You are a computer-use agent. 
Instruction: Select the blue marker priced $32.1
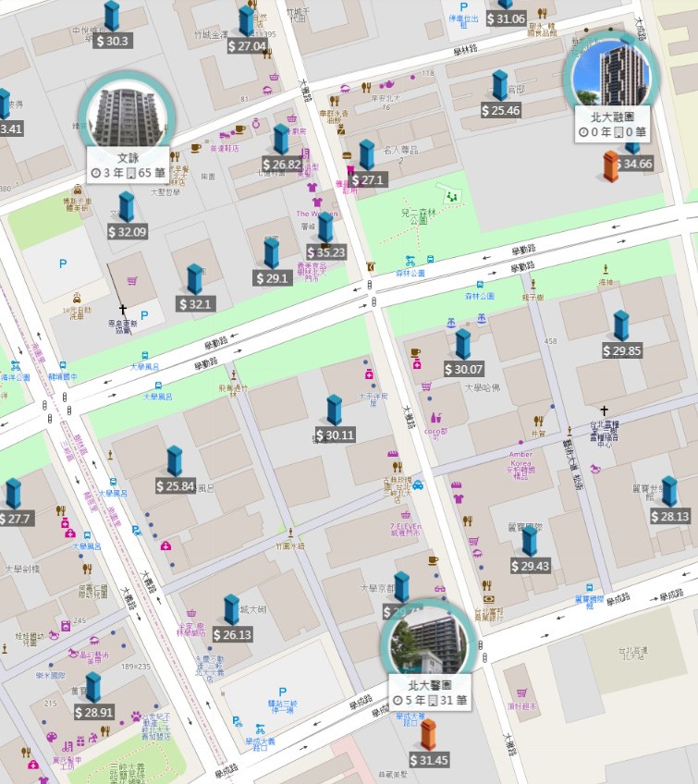tap(194, 279)
